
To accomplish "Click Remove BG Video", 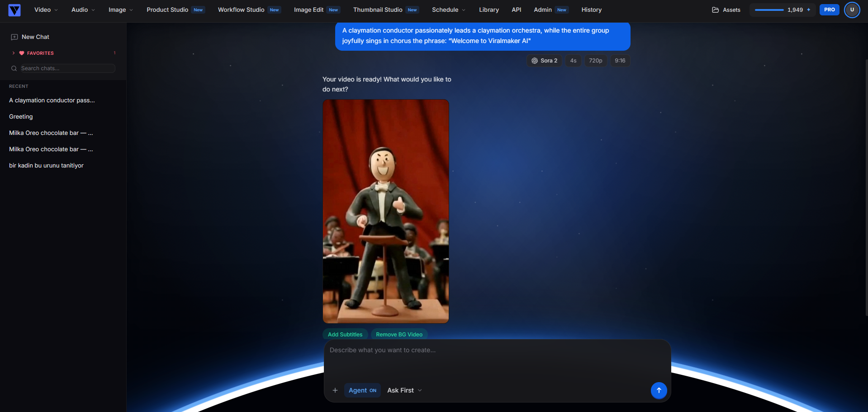I will coord(399,335).
